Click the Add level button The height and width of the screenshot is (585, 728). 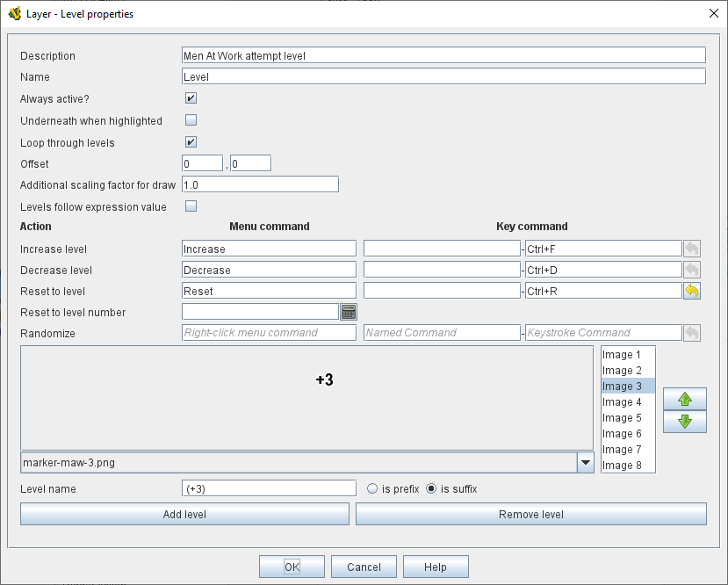point(184,514)
